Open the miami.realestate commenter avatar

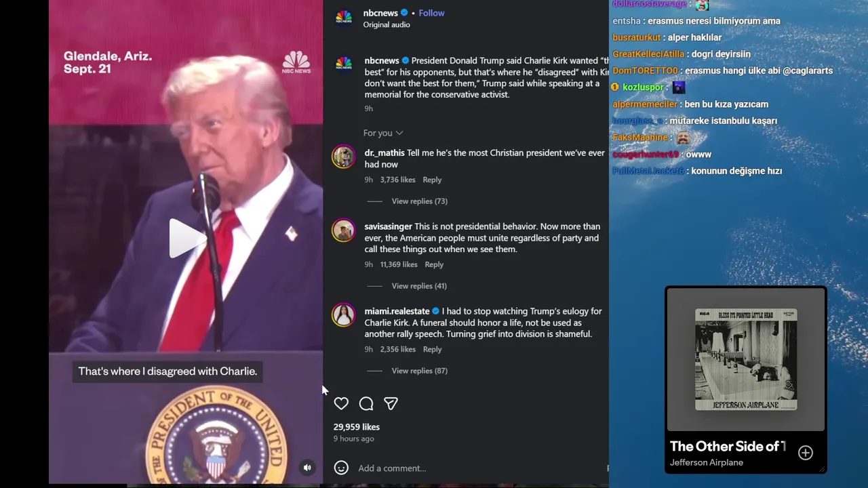[x=343, y=315]
